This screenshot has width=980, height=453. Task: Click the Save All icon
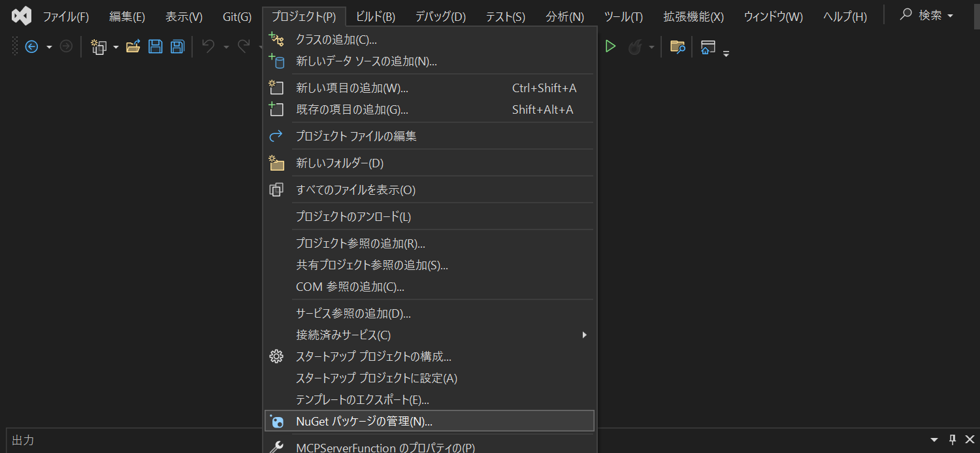[x=177, y=47]
